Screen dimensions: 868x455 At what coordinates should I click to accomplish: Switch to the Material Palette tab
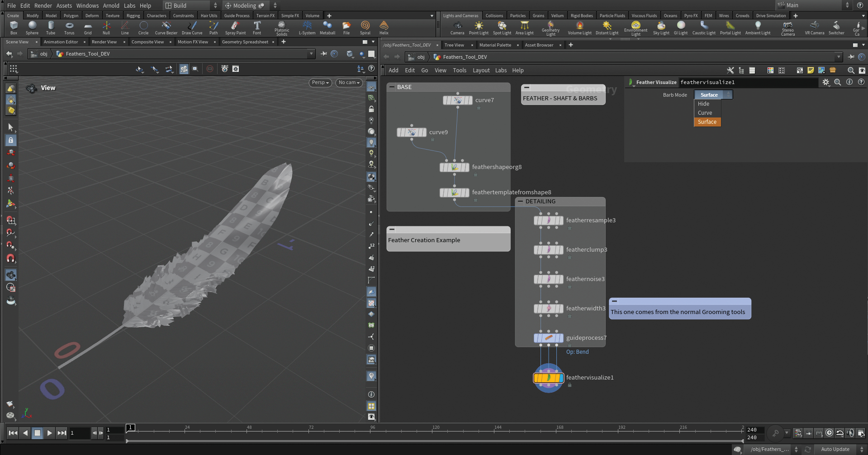point(495,45)
